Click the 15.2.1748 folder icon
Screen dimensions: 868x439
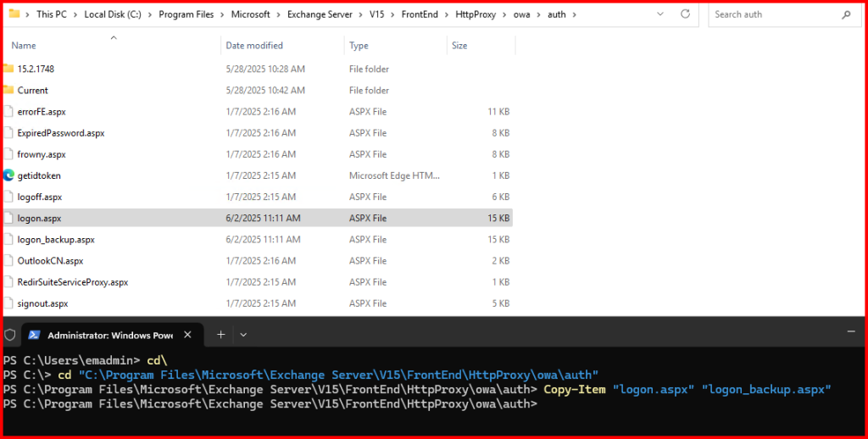tap(9, 69)
